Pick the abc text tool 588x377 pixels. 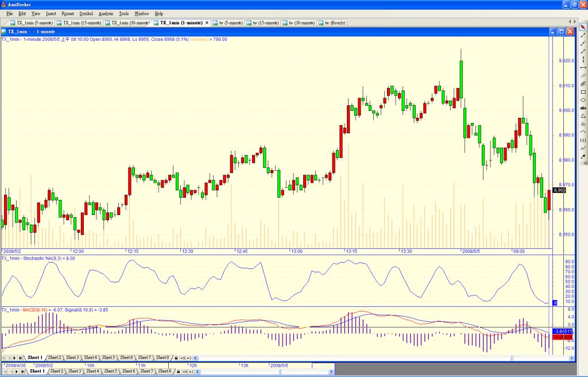coord(583,108)
